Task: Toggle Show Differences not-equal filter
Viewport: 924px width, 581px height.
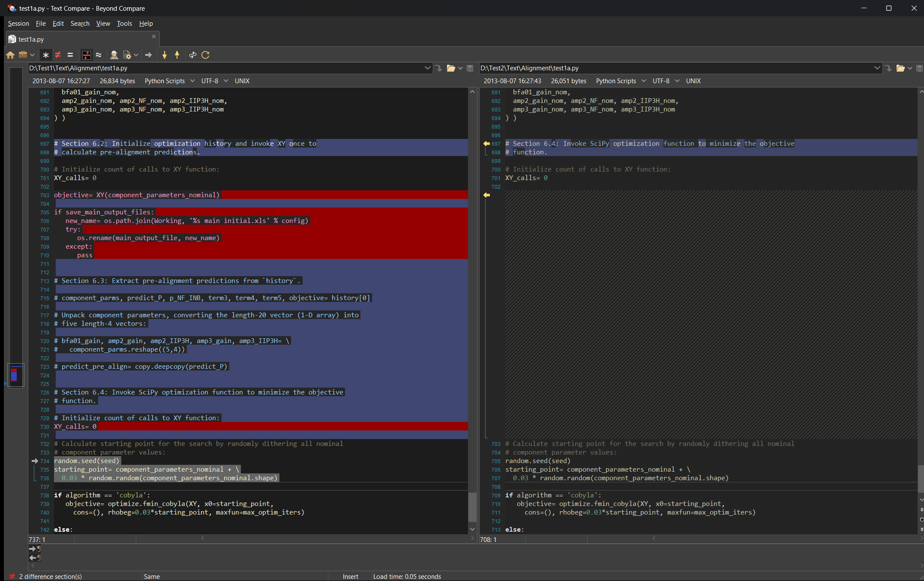Action: pos(58,55)
